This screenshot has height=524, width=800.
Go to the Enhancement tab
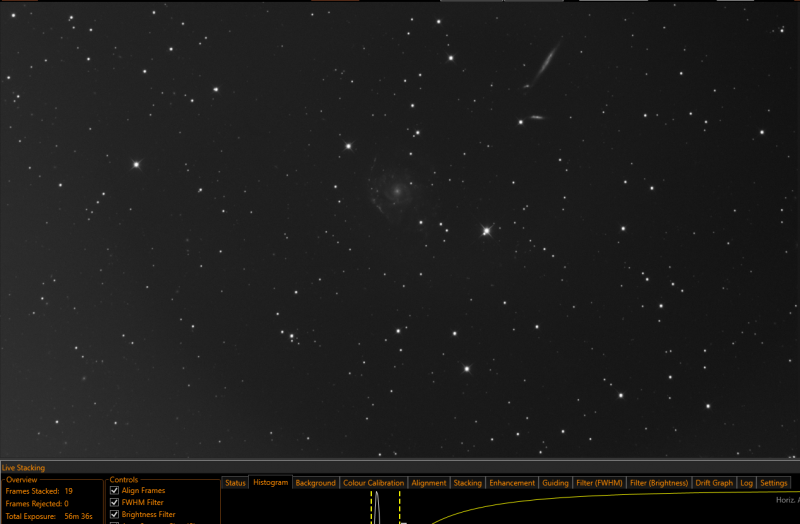tap(512, 483)
